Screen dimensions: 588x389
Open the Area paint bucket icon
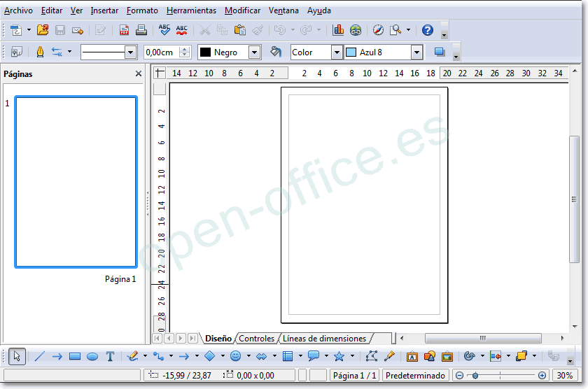(276, 52)
